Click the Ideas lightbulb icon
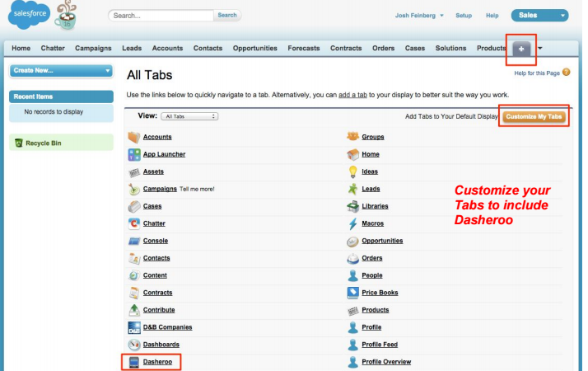The image size is (588, 371). click(352, 171)
